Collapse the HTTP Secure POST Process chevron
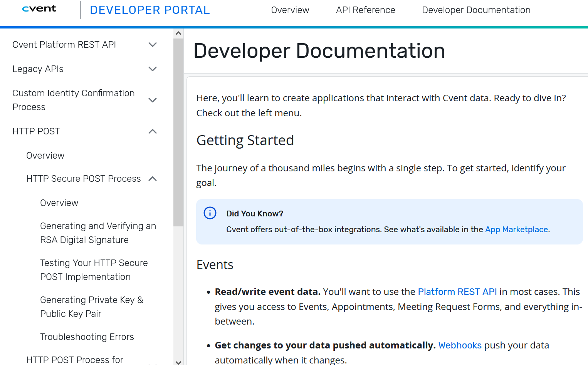Screen dimensions: 588x365 (153, 179)
